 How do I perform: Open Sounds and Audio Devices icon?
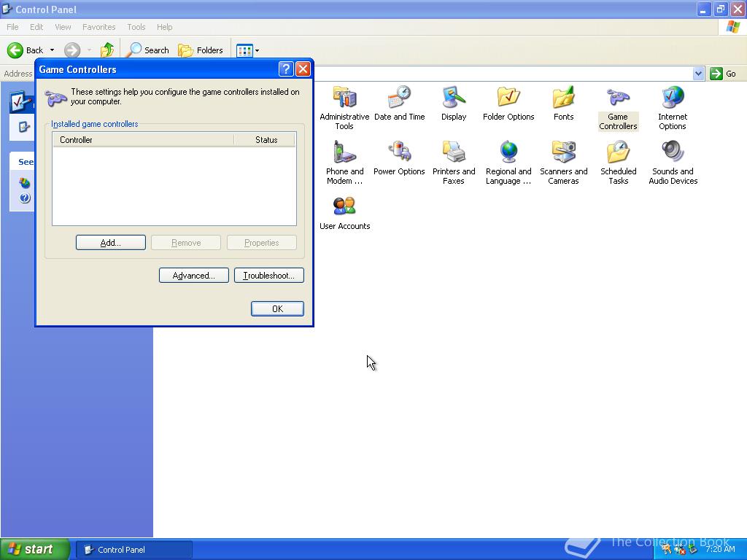point(673,163)
